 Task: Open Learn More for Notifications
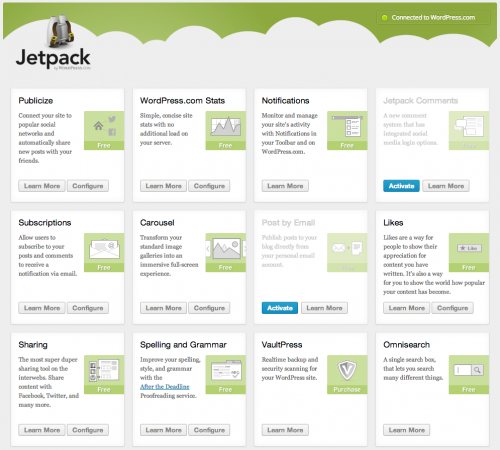(x=285, y=186)
